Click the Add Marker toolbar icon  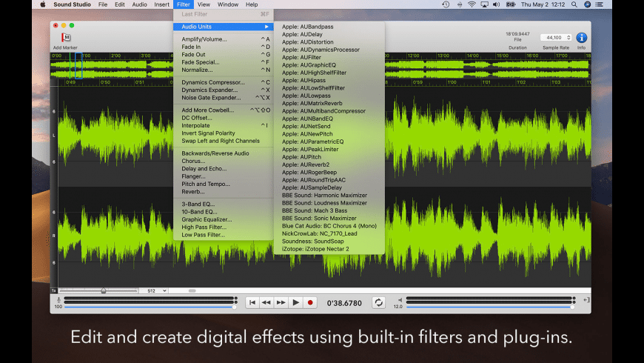[66, 38]
